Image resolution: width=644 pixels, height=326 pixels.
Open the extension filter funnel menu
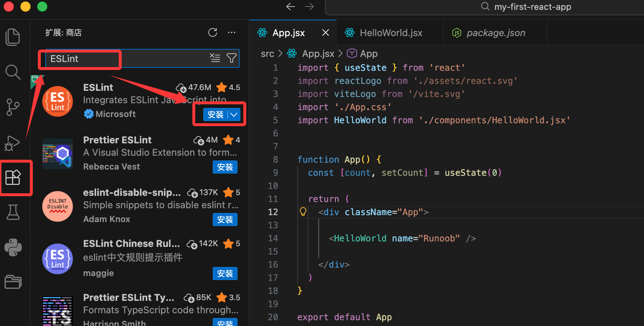click(232, 58)
